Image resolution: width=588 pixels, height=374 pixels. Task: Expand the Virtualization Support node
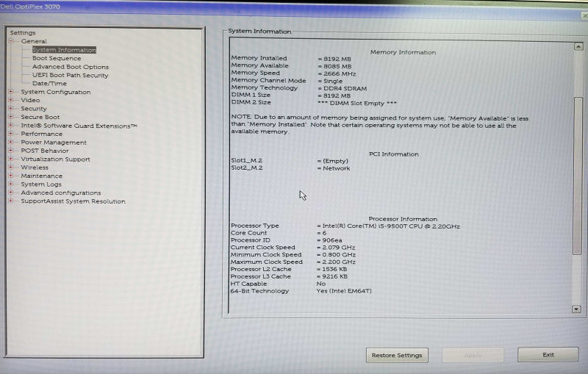[11, 159]
